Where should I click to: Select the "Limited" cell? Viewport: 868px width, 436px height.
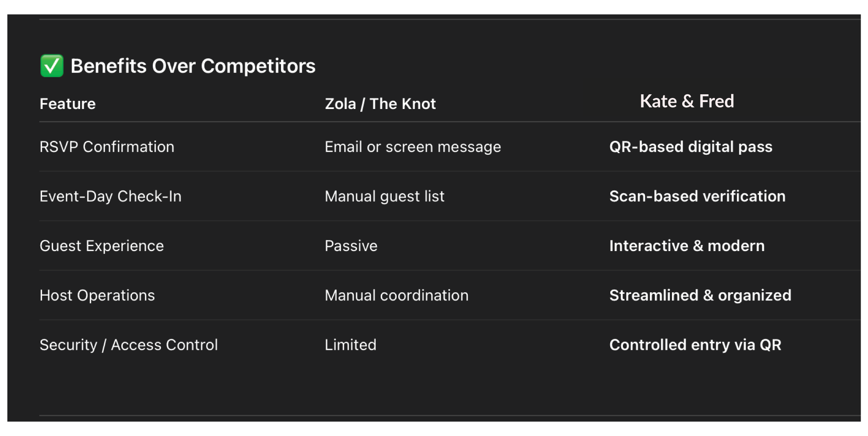coord(350,345)
